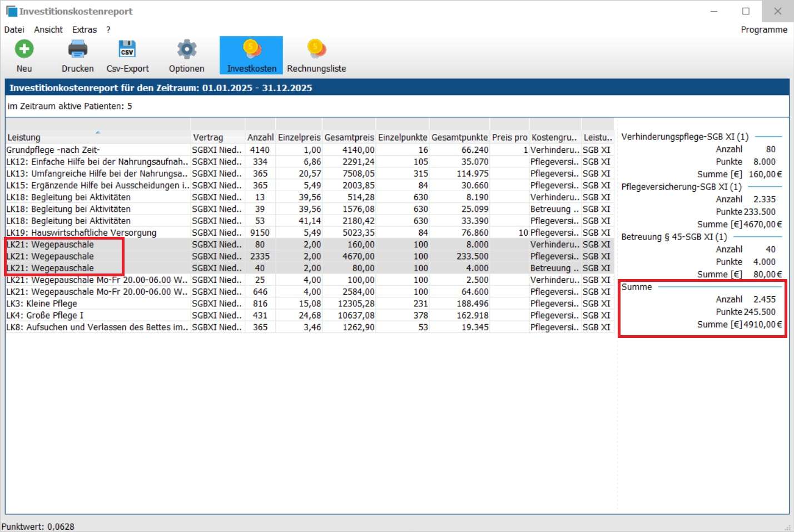The height and width of the screenshot is (532, 794).
Task: Open the Rechnungsliste coin icon
Action: (316, 49)
